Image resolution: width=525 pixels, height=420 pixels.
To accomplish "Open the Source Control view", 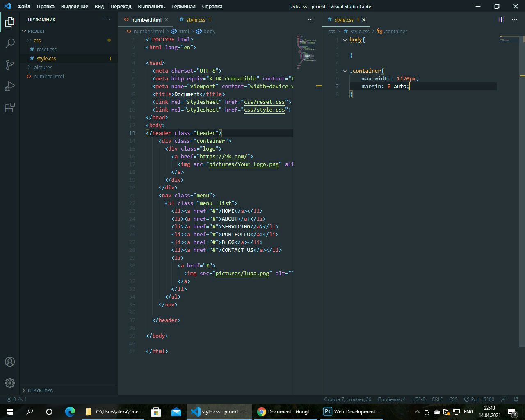I will coord(10,65).
